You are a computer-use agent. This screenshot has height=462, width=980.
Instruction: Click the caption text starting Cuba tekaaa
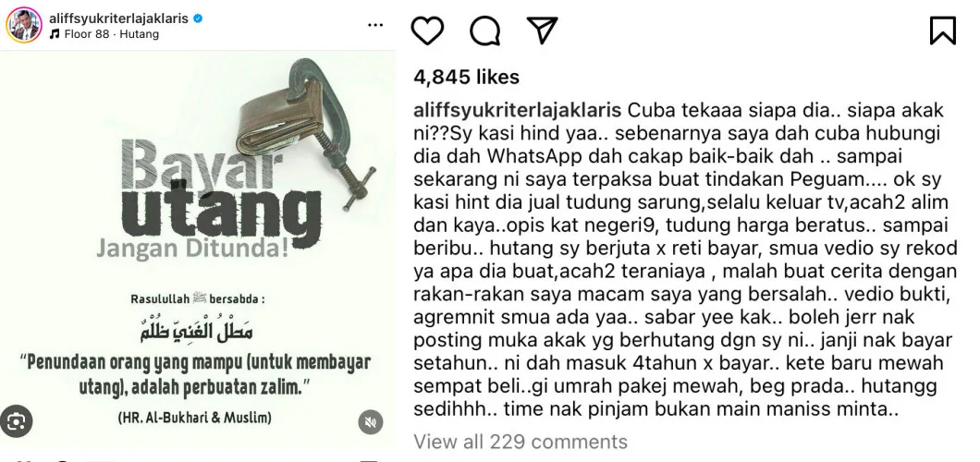[686, 260]
